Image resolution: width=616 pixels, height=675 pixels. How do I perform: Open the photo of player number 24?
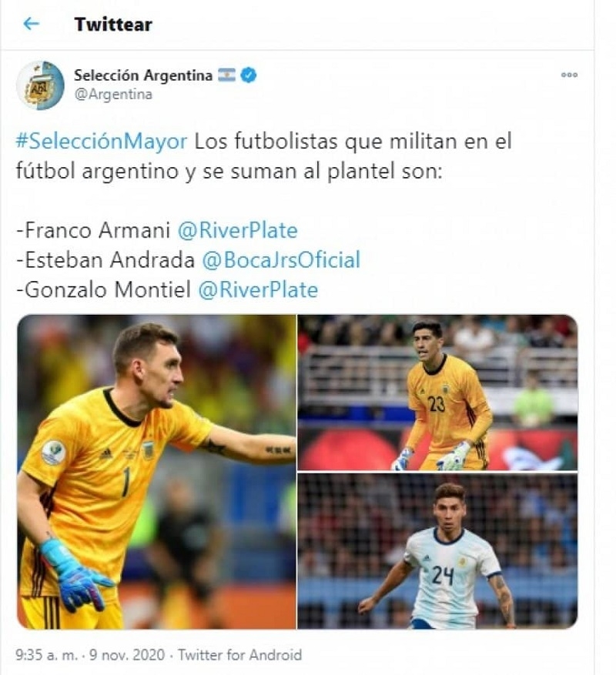(x=437, y=551)
